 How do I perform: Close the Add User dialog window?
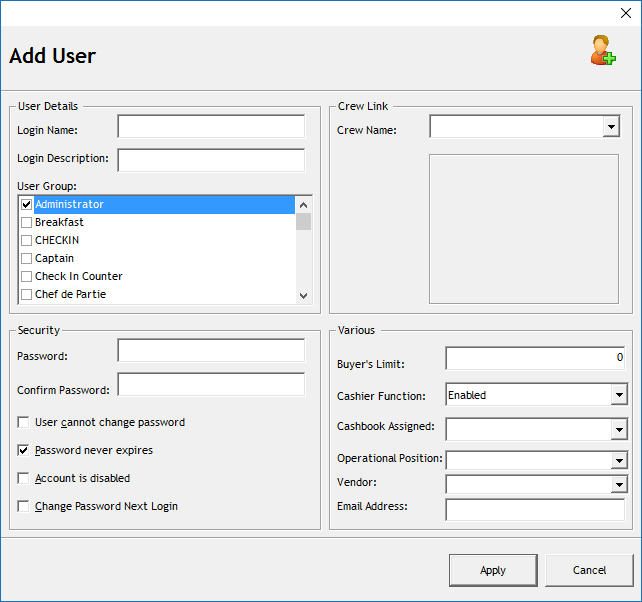[626, 13]
